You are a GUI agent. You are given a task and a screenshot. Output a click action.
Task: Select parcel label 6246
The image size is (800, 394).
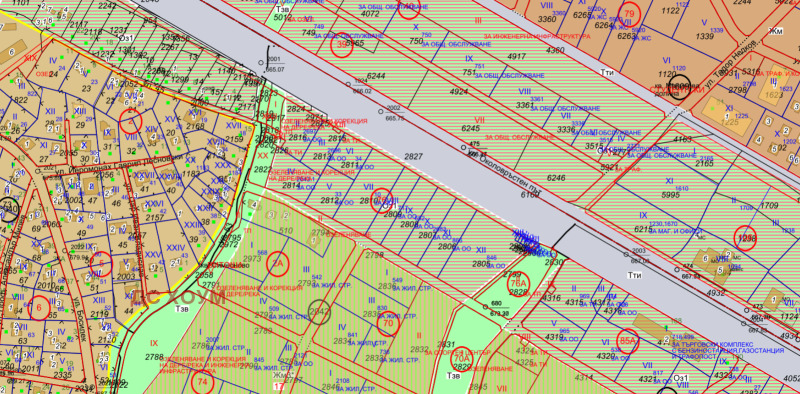click(556, 178)
